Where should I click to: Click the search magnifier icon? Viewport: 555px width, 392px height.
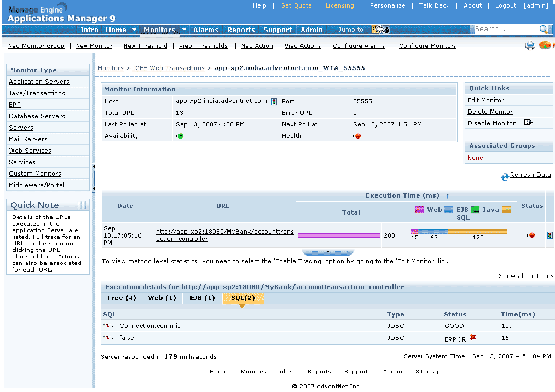543,30
